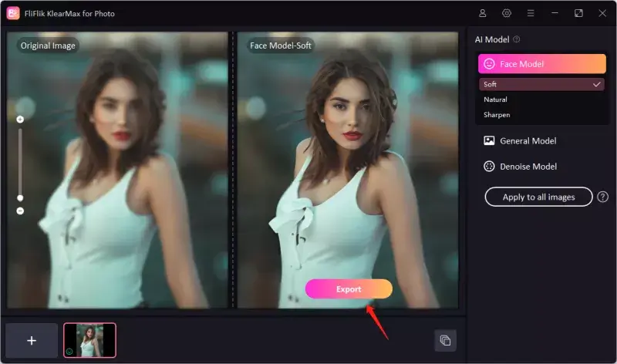The image size is (617, 364).
Task: Select the woman photo thumbnail
Action: [90, 340]
